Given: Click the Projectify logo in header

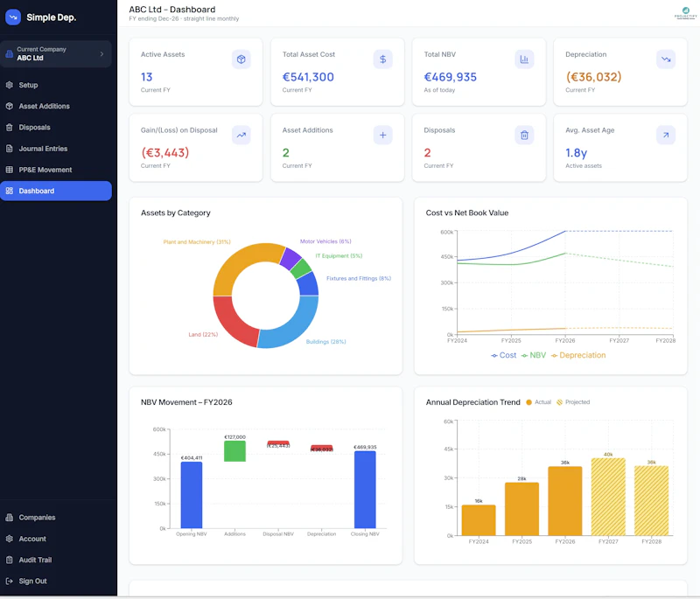Looking at the screenshot, I should (x=686, y=13).
